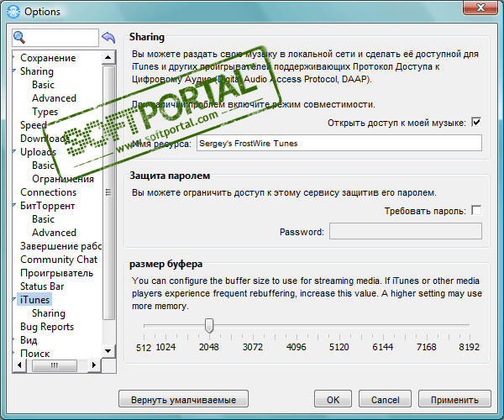
Task: Open the Types settings page
Action: (45, 112)
